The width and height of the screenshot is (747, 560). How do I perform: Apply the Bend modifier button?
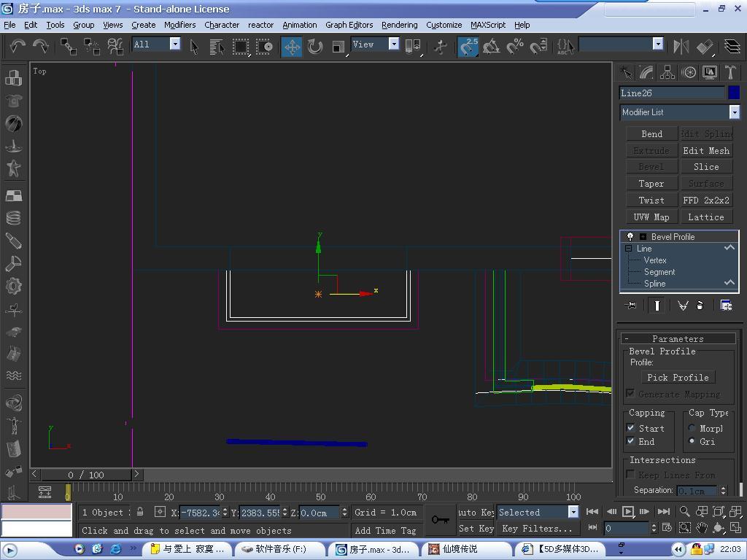tap(651, 134)
